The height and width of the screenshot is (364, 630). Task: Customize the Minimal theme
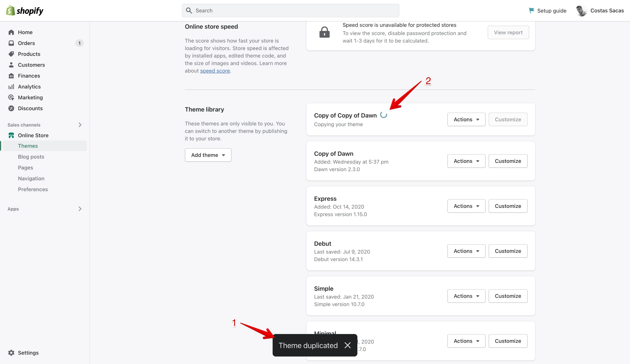pyautogui.click(x=508, y=341)
